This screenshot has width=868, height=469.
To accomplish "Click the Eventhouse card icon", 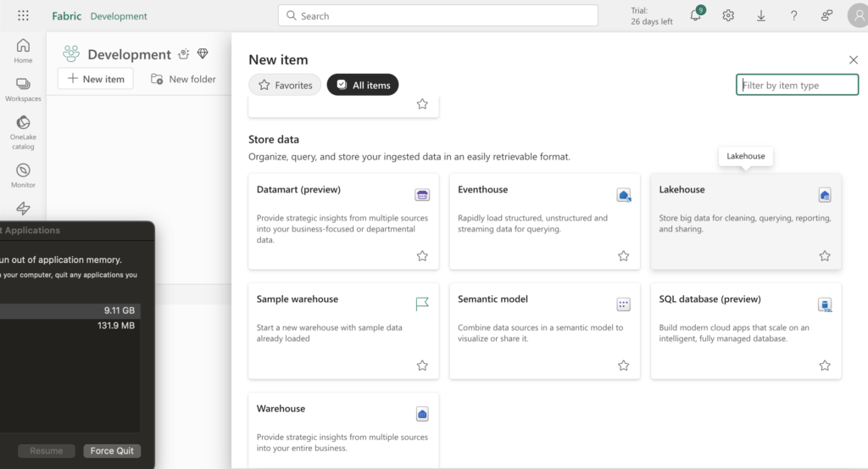I will pos(624,195).
